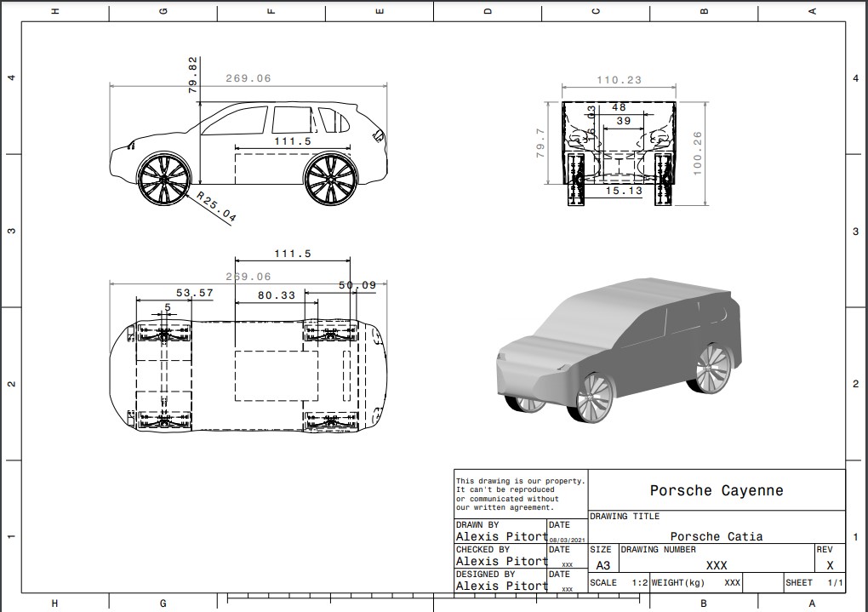Click the front wheel in the side view

[164, 180]
